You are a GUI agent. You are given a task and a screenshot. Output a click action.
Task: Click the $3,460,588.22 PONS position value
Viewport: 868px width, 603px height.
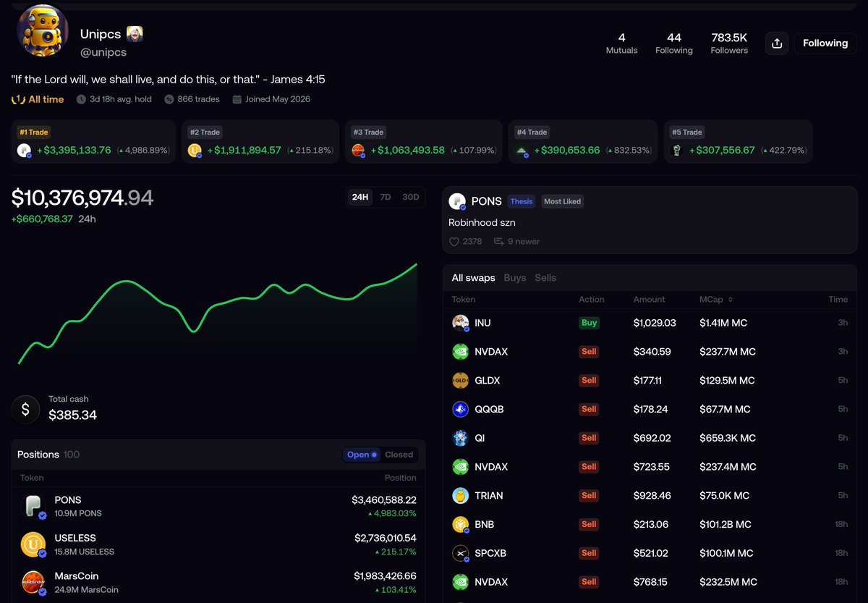tap(384, 500)
